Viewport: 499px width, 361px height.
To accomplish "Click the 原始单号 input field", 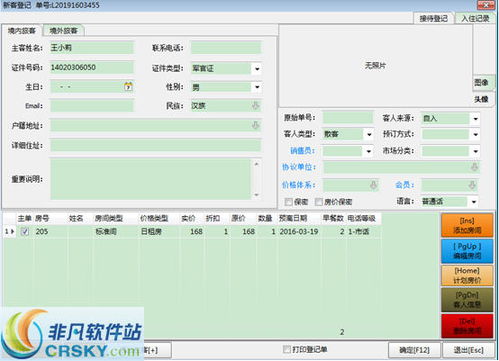I will tap(348, 118).
